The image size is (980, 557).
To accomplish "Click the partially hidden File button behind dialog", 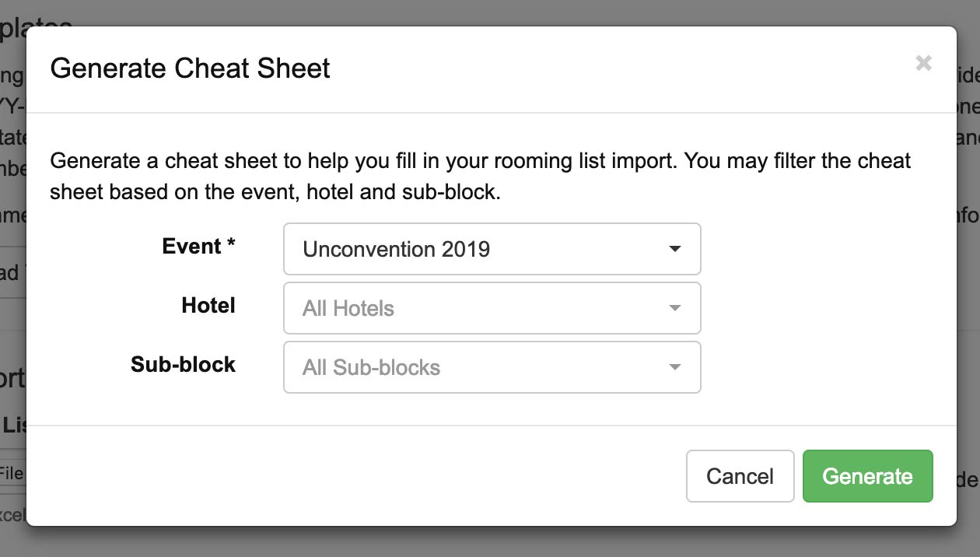I will pos(12,474).
